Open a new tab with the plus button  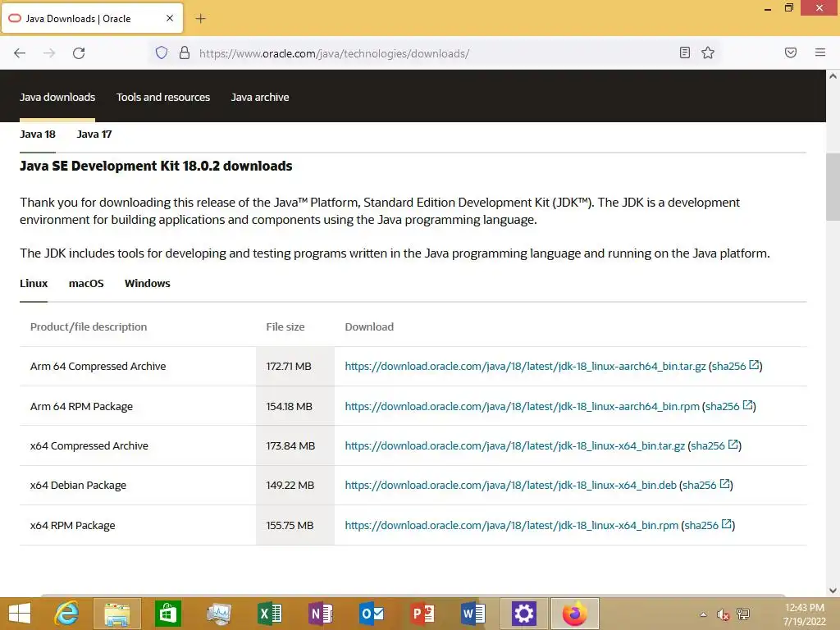[x=200, y=19]
